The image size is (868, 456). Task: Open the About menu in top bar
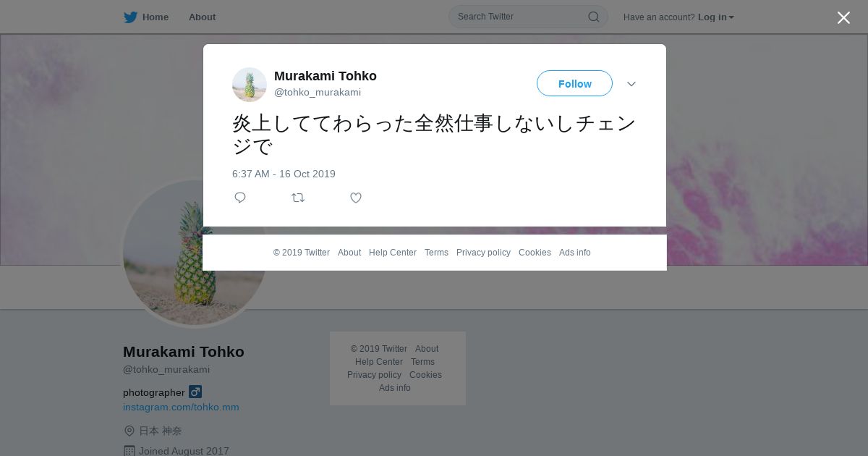[202, 17]
